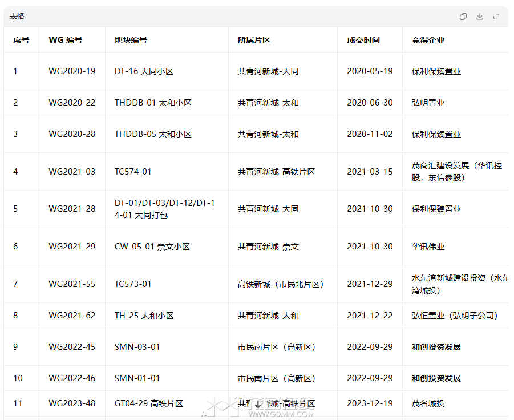Select the cell WG2020-22
This screenshot has width=514, height=420.
(72, 103)
